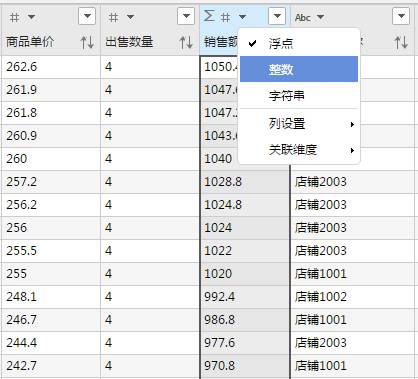This screenshot has height=379, width=418.
Task: Select 店铺1001 cell in the 970.8 row
Action: point(353,366)
